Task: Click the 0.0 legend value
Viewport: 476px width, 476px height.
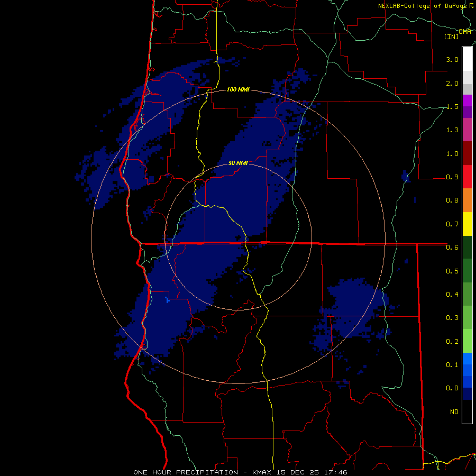Action: (452, 388)
